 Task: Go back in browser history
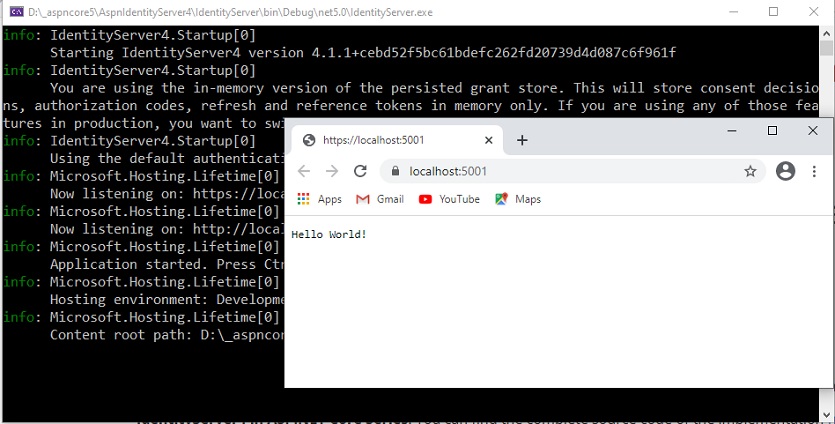pyautogui.click(x=304, y=171)
